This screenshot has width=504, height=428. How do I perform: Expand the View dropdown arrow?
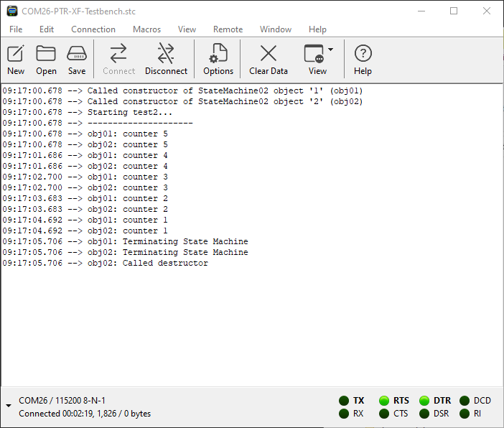point(331,50)
